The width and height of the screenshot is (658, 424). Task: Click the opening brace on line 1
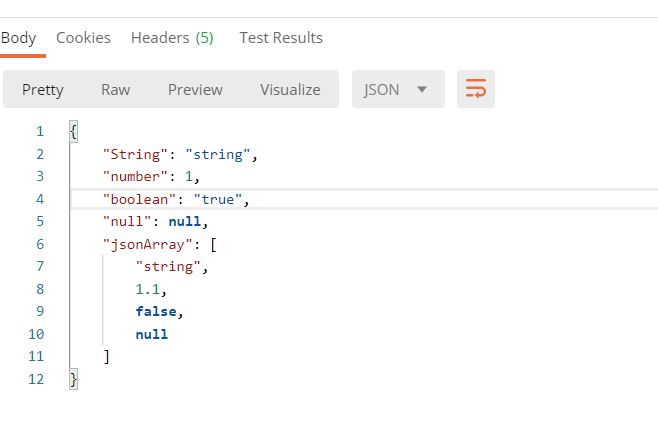pos(73,131)
